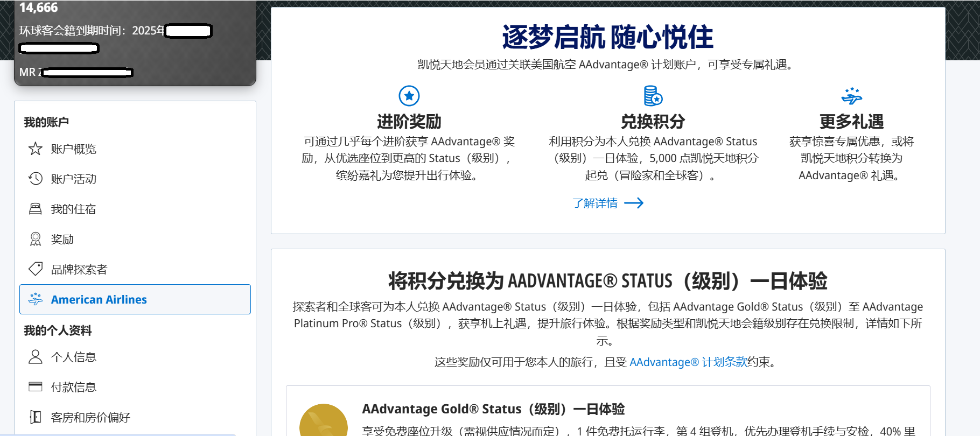Click the 兑换积分 heading
The width and height of the screenshot is (980, 436).
tap(653, 122)
